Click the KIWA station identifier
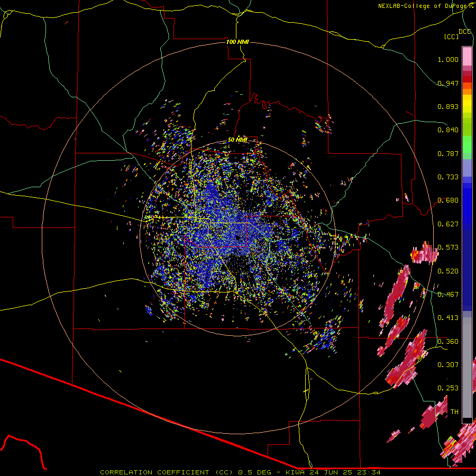This screenshot has width=476, height=476. 296,472
